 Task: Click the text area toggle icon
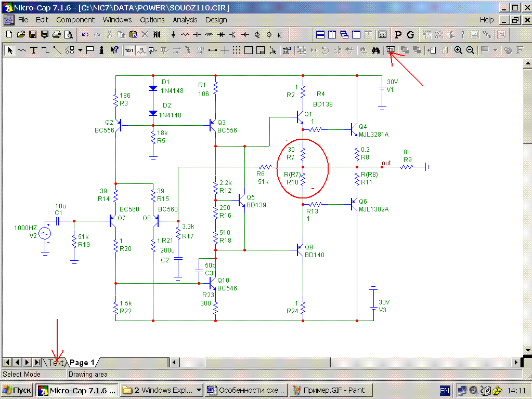[x=391, y=50]
